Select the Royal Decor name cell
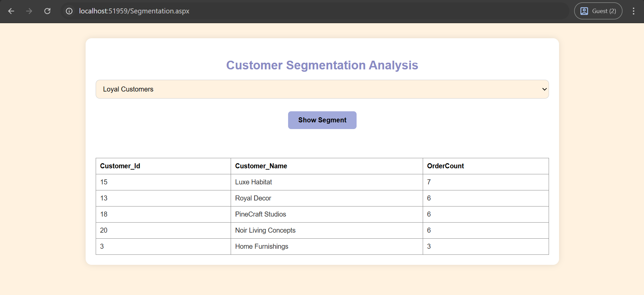This screenshot has height=295, width=644. click(x=327, y=198)
